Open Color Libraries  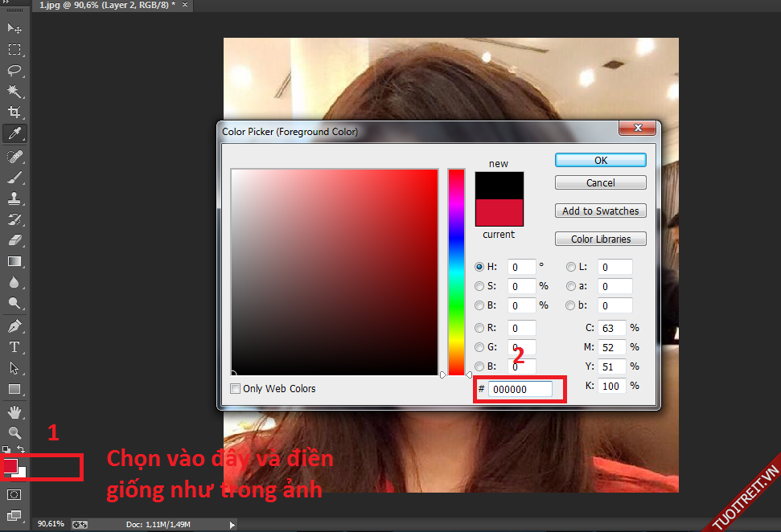(600, 239)
